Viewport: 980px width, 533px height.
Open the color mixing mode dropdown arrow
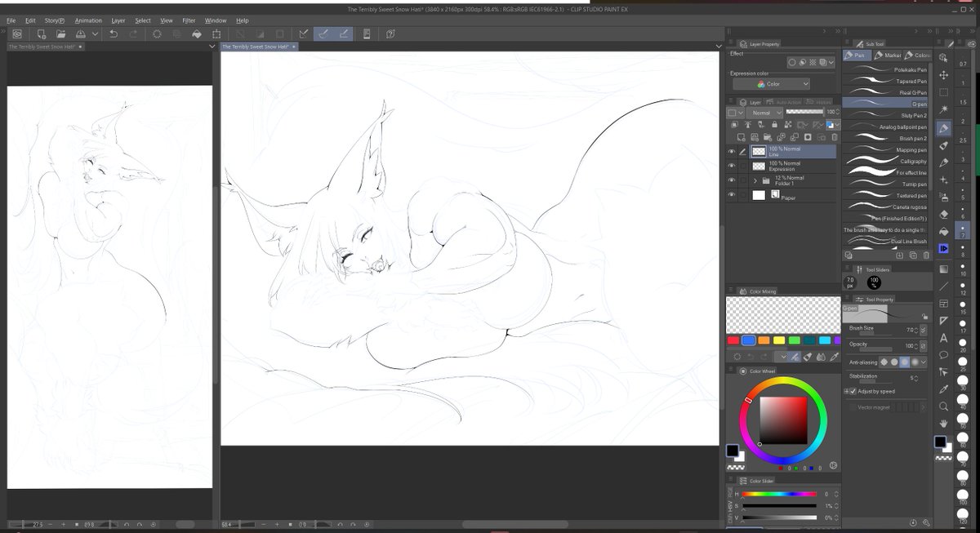[784, 357]
